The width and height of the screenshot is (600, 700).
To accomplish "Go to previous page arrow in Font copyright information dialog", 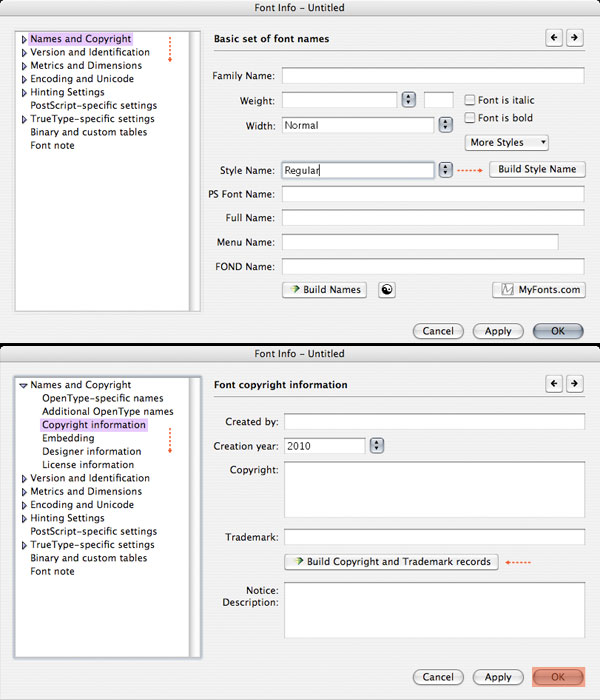I will [554, 383].
